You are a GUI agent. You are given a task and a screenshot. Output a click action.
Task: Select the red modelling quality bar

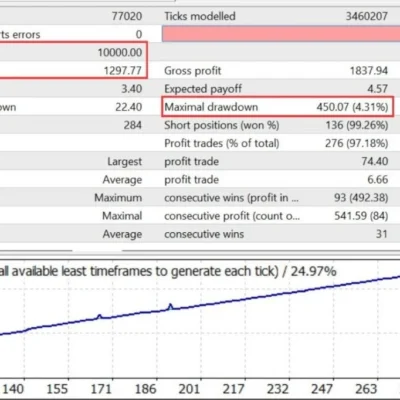(x=281, y=34)
